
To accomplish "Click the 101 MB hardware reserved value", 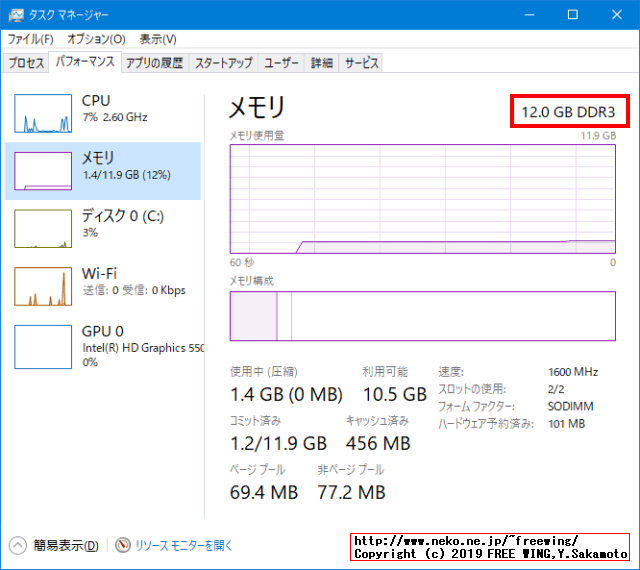I will point(567,424).
